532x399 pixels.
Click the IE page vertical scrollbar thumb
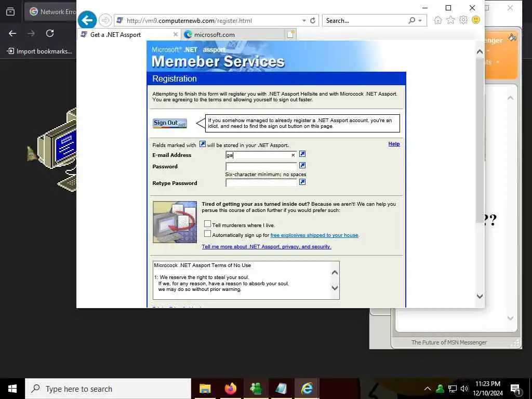480,140
